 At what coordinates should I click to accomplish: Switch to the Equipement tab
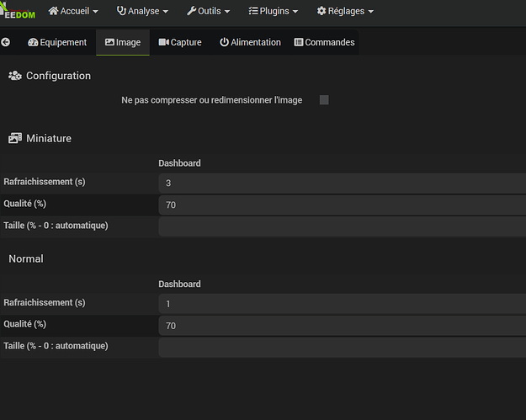(57, 42)
